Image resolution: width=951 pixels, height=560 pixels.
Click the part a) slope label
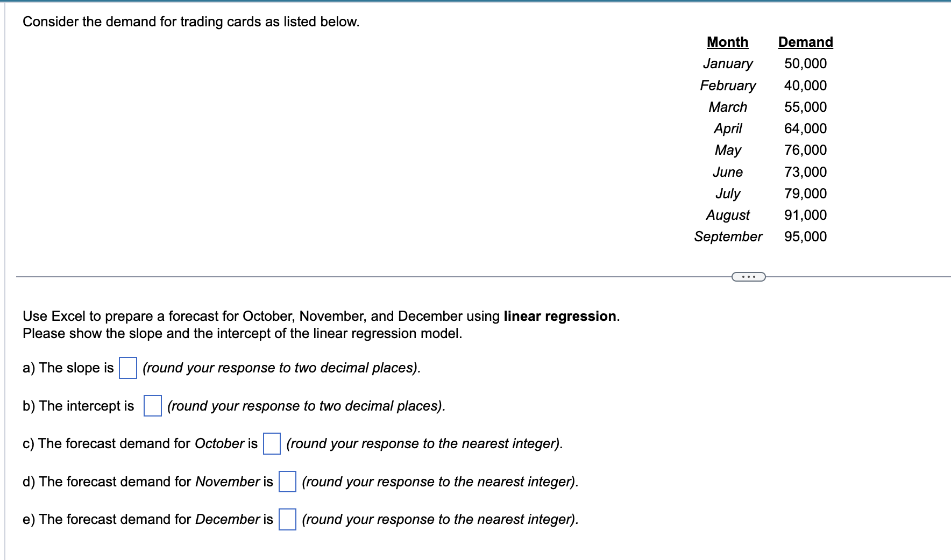point(68,368)
